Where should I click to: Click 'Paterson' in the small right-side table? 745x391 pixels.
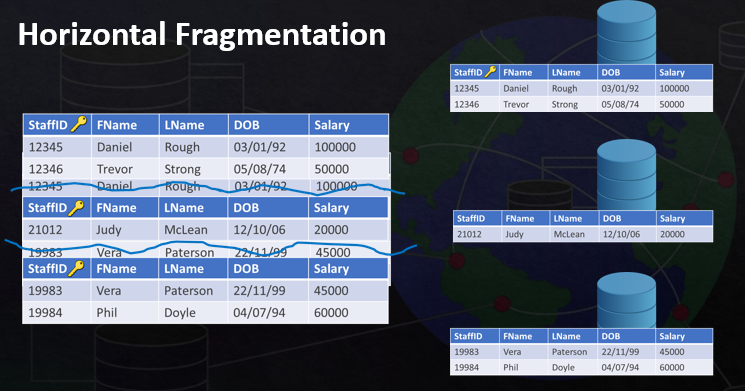[569, 352]
